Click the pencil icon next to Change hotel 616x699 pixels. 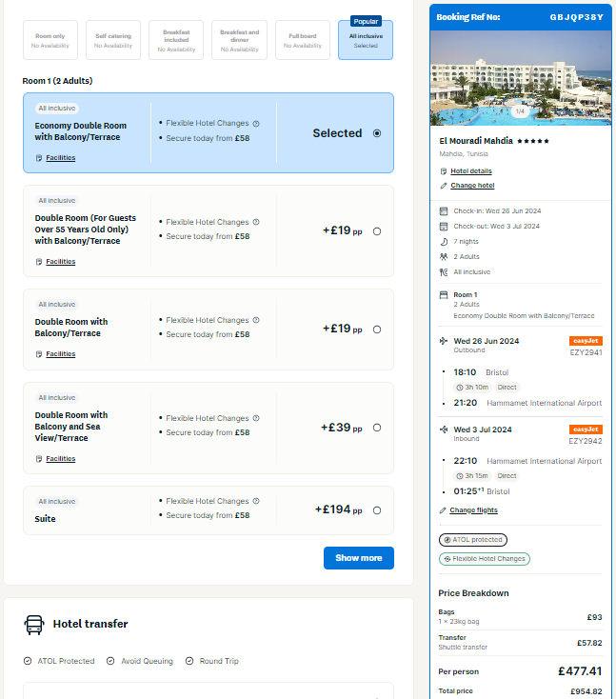[x=444, y=186]
